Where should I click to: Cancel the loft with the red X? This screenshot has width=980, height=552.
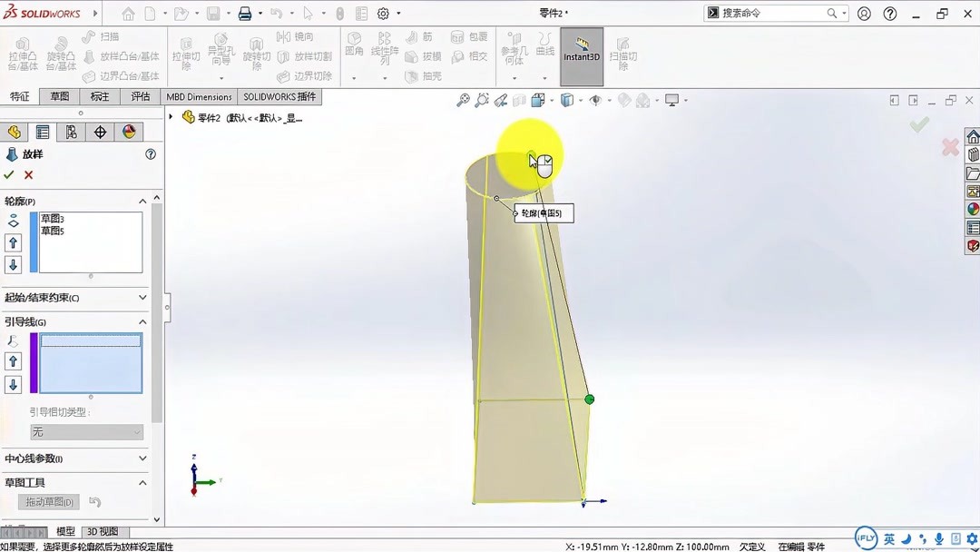pyautogui.click(x=28, y=175)
